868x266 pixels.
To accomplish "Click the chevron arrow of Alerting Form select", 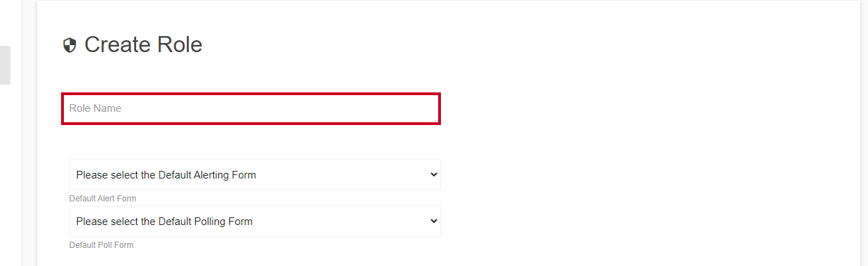I will 434,174.
